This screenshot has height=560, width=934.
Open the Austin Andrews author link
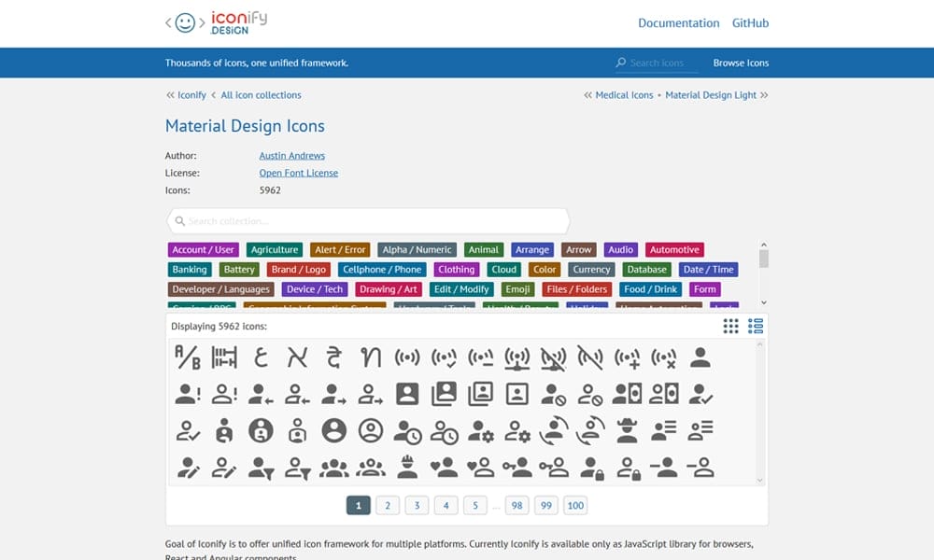point(291,156)
